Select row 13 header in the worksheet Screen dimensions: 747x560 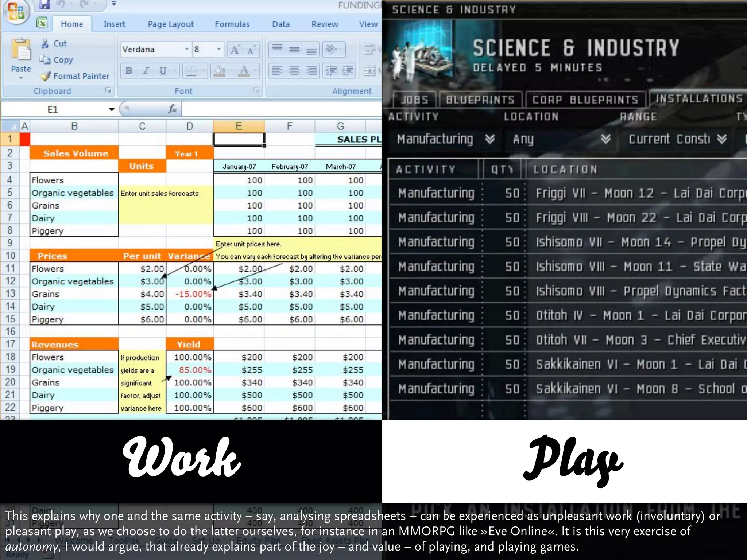[10, 293]
